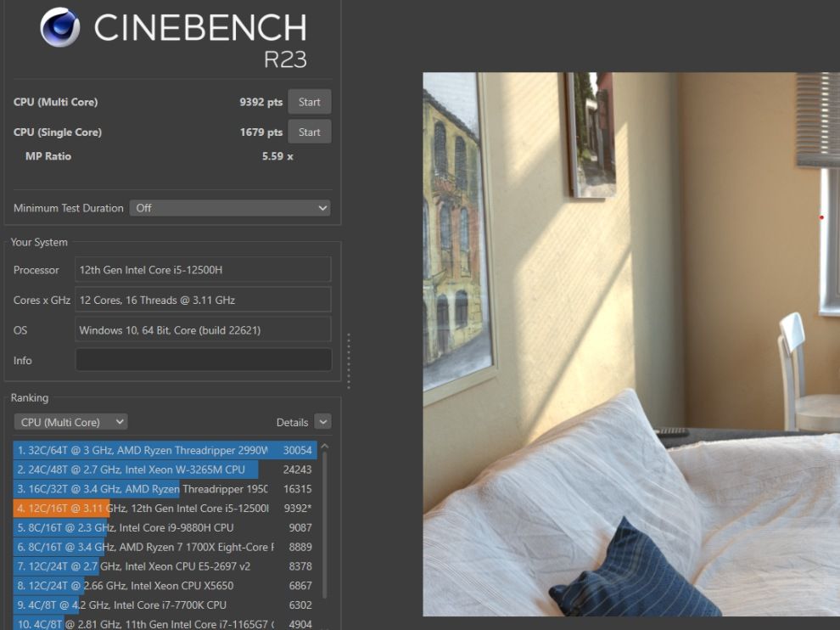Expand the ranking Details chevron
The image size is (840, 630).
[x=323, y=422]
